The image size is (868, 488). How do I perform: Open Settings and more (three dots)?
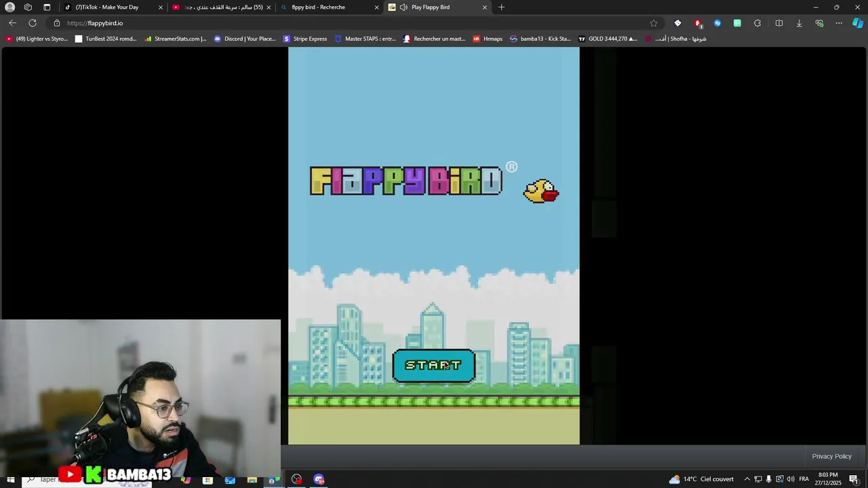click(x=839, y=23)
